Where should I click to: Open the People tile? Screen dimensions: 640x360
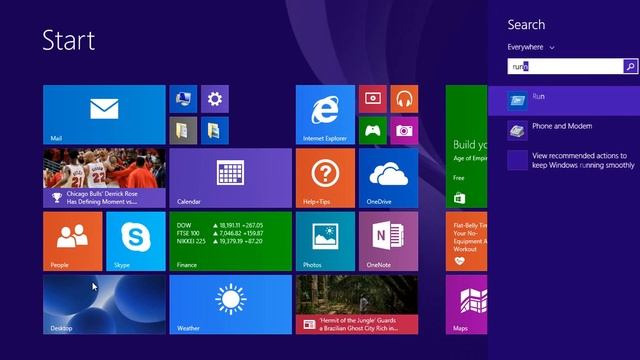point(73,241)
